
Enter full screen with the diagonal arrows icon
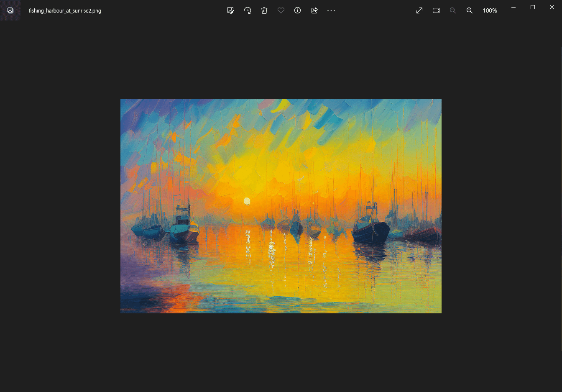click(419, 10)
